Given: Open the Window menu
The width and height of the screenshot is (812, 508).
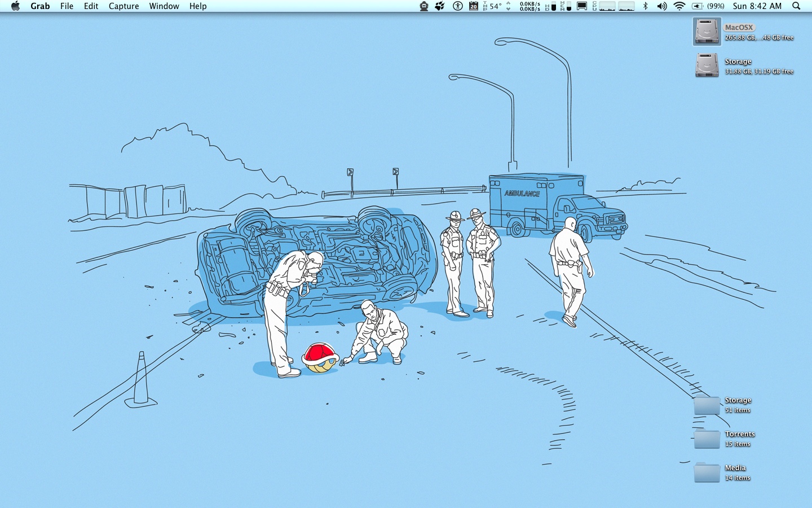Looking at the screenshot, I should (x=164, y=6).
